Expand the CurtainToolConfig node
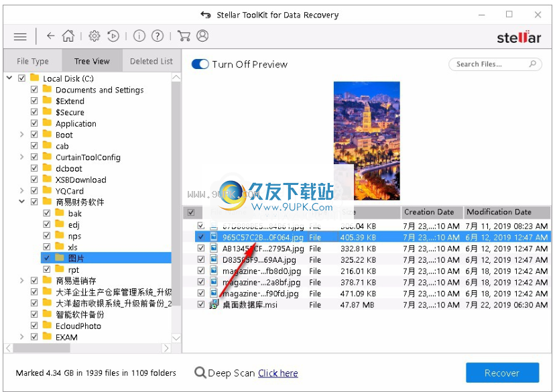Screen dimensions: 557x392 click(21, 157)
